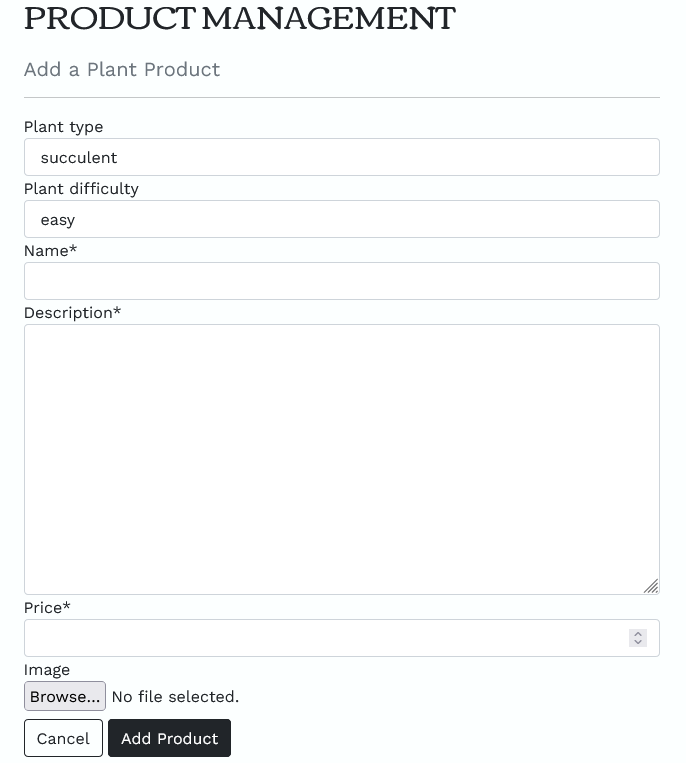Open the Plant difficulty dropdown
The height and width of the screenshot is (763, 686).
[341, 219]
